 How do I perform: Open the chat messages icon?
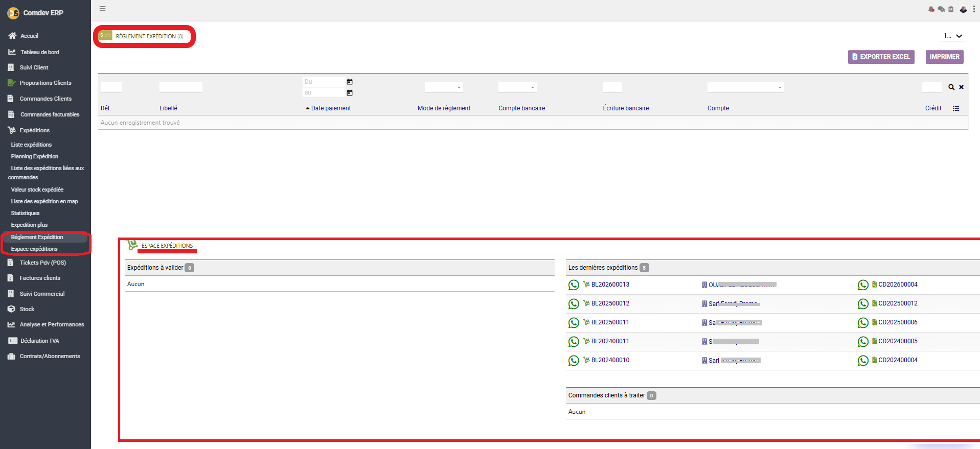tap(941, 9)
